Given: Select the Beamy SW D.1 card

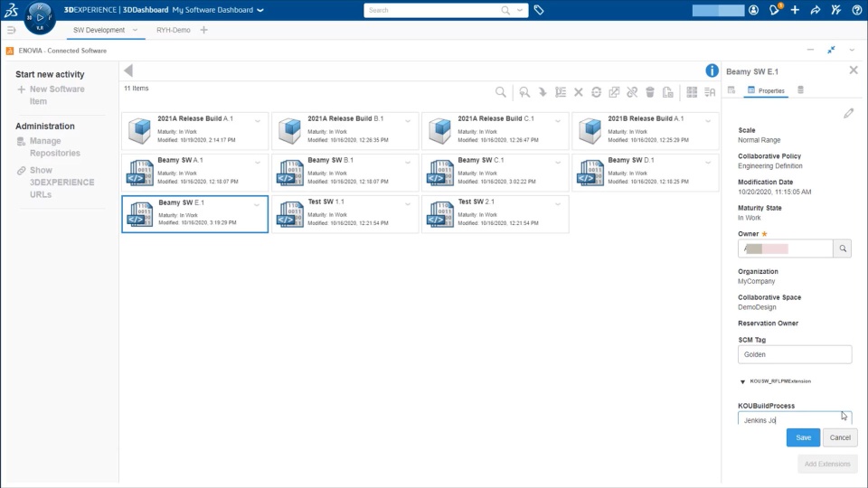Looking at the screenshot, I should point(645,172).
